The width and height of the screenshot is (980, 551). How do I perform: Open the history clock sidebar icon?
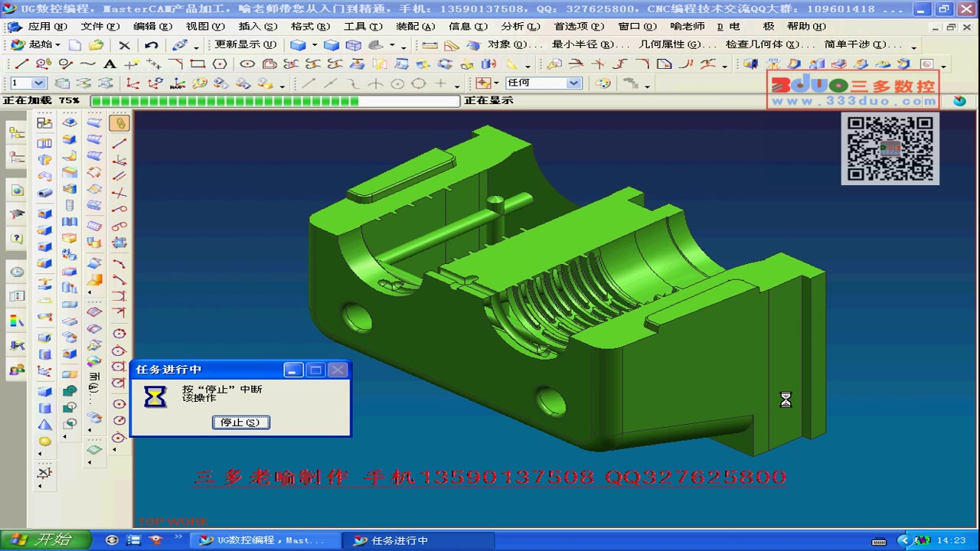click(x=17, y=272)
